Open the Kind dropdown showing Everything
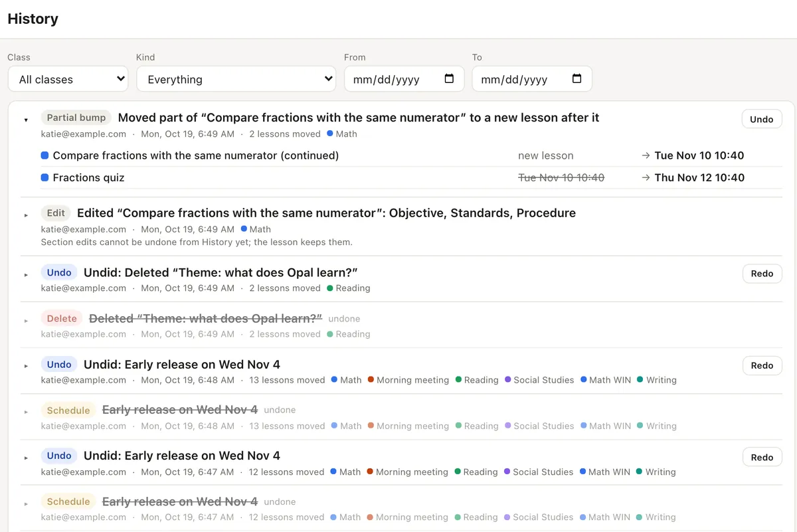The image size is (797, 532). (236, 79)
